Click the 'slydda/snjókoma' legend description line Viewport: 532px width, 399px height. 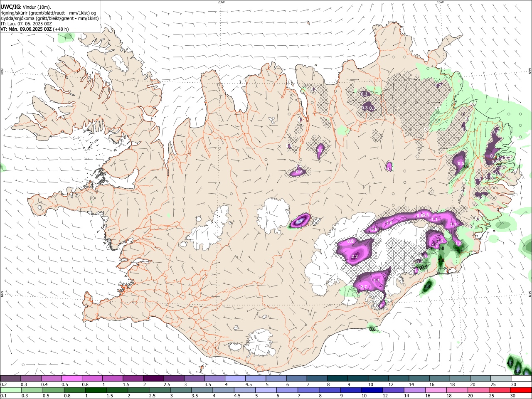[x=49, y=18]
